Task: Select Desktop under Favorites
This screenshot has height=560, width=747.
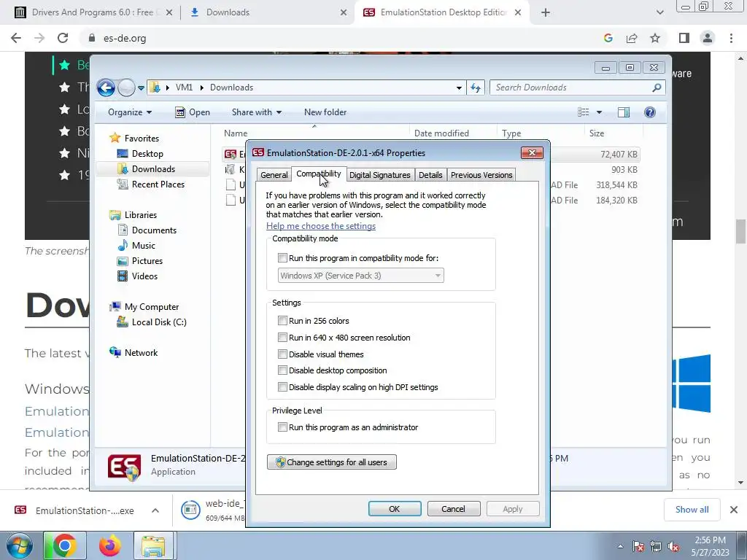Action: tap(141, 154)
